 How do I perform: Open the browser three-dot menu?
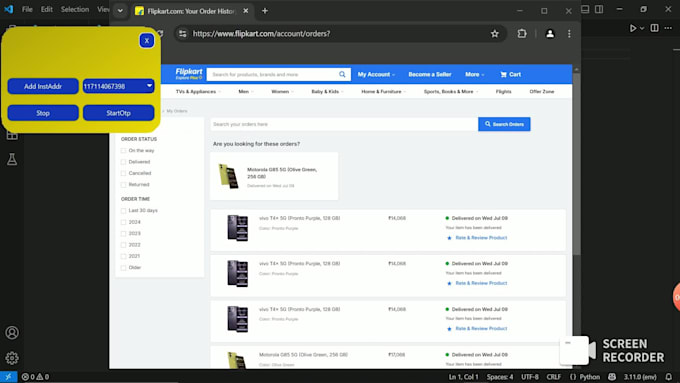pos(569,34)
